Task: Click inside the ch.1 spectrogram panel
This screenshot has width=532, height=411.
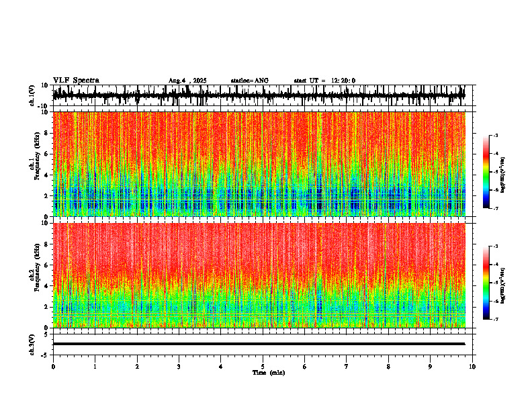Action: point(259,164)
